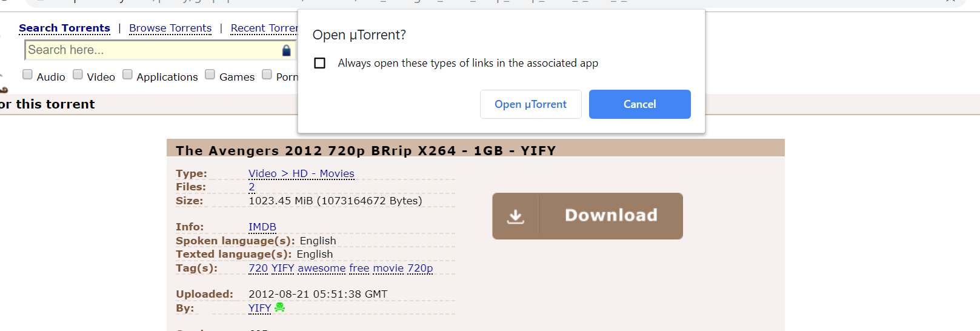Click green skull VIP icon beside YIFY
980x331 pixels.
tap(279, 307)
